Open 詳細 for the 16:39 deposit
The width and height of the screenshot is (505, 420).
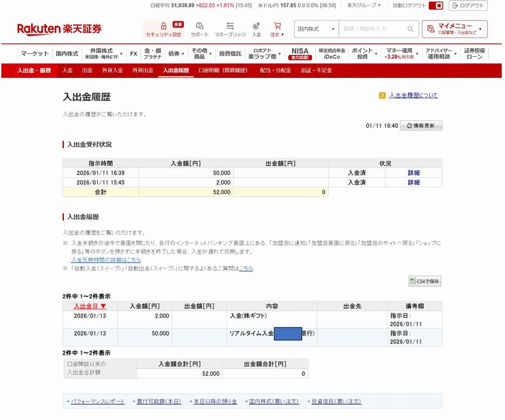click(x=414, y=173)
